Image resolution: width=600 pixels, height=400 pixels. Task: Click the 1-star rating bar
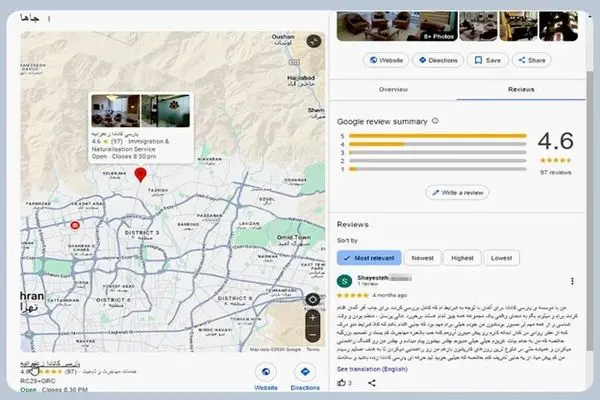click(x=437, y=169)
